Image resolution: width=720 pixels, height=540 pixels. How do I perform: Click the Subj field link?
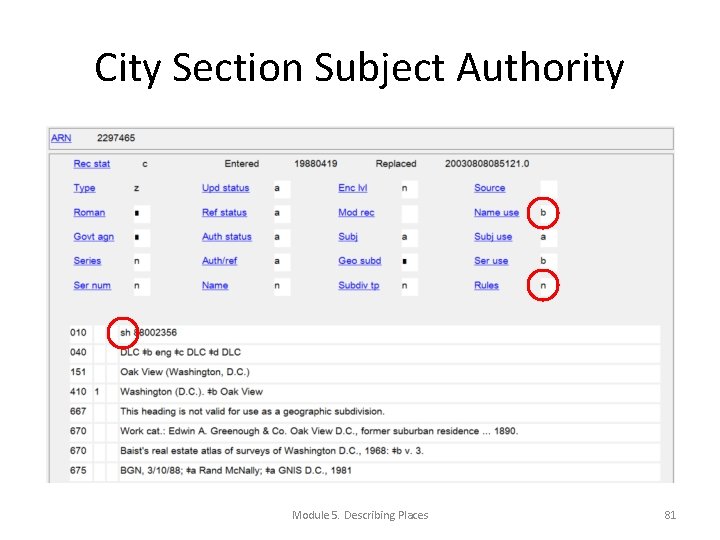[348, 237]
